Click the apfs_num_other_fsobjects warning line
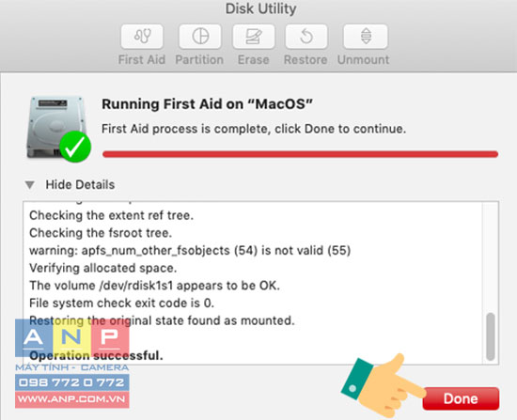This screenshot has width=517, height=420. pyautogui.click(x=190, y=251)
